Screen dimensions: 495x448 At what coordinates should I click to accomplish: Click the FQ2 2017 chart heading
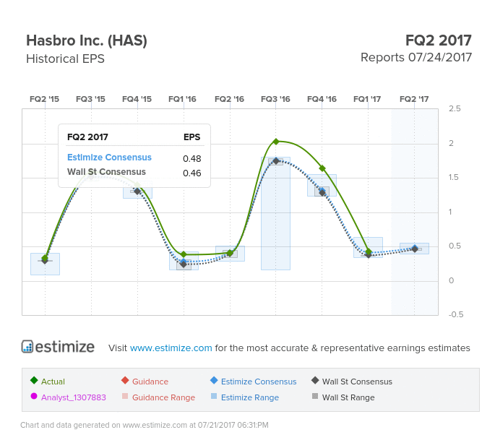439,40
